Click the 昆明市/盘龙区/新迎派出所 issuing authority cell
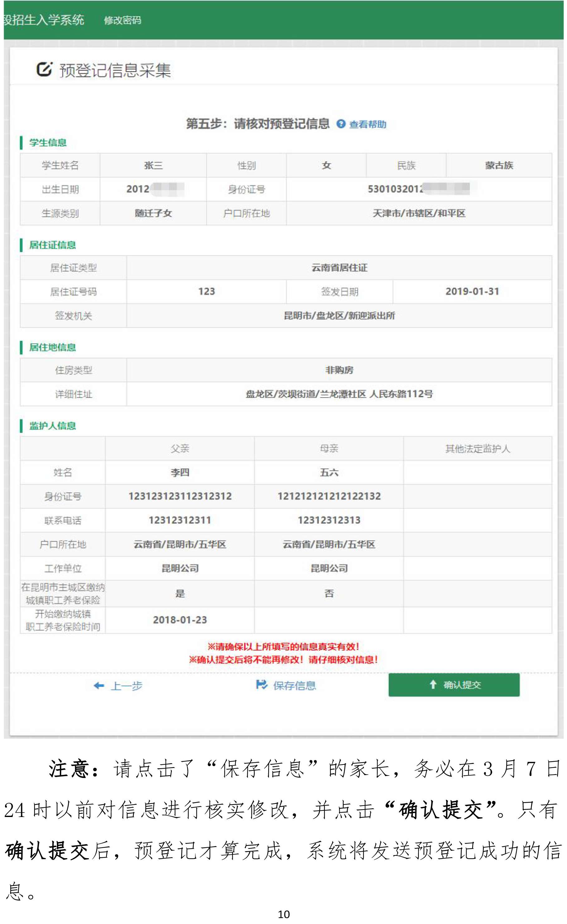Viewport: 567px width, 924px height. click(x=339, y=315)
